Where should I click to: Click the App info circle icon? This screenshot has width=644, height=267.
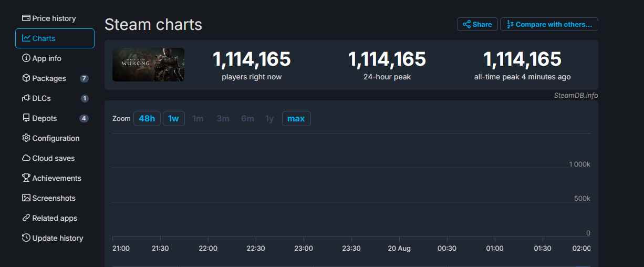pos(26,58)
